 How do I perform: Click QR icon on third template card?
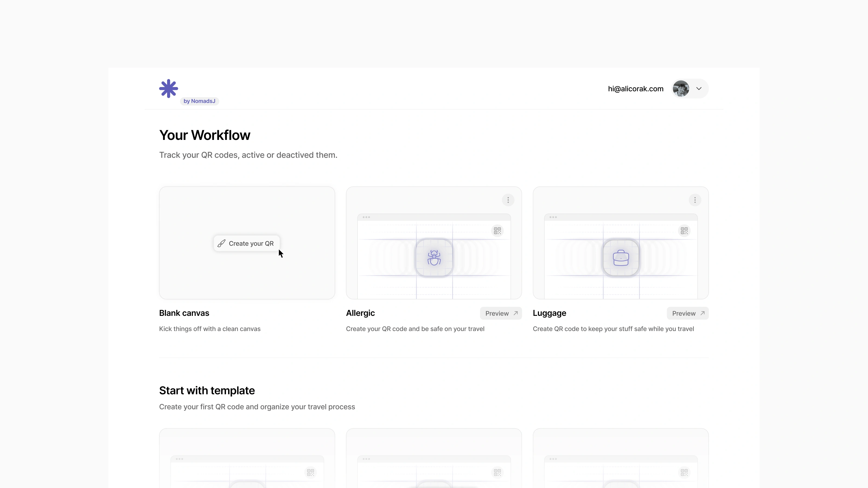coord(684,473)
